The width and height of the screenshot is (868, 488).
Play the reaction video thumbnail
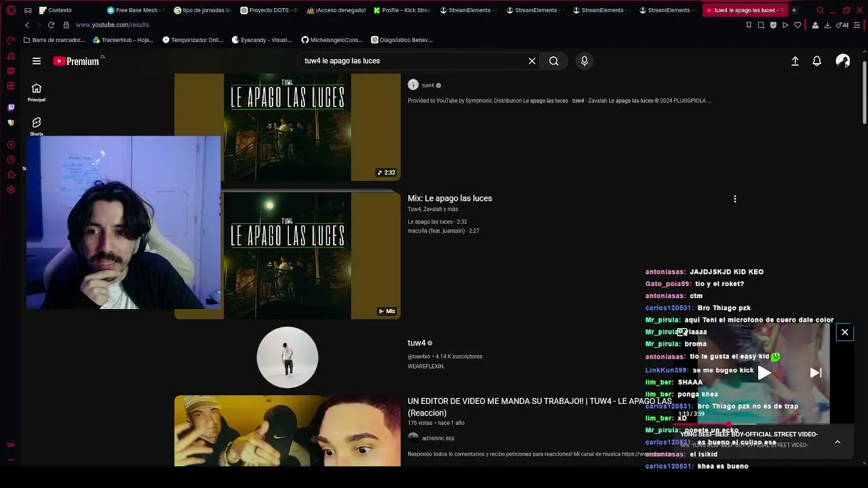[x=288, y=431]
